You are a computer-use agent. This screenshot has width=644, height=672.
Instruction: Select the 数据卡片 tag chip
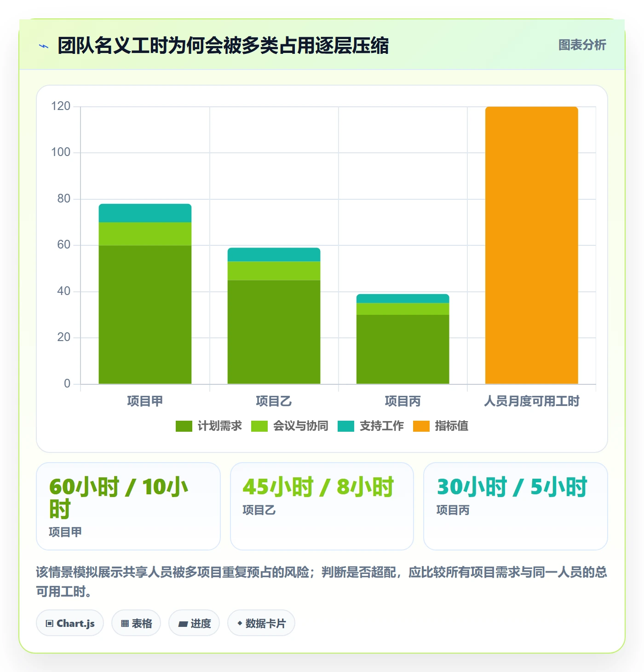tap(261, 623)
